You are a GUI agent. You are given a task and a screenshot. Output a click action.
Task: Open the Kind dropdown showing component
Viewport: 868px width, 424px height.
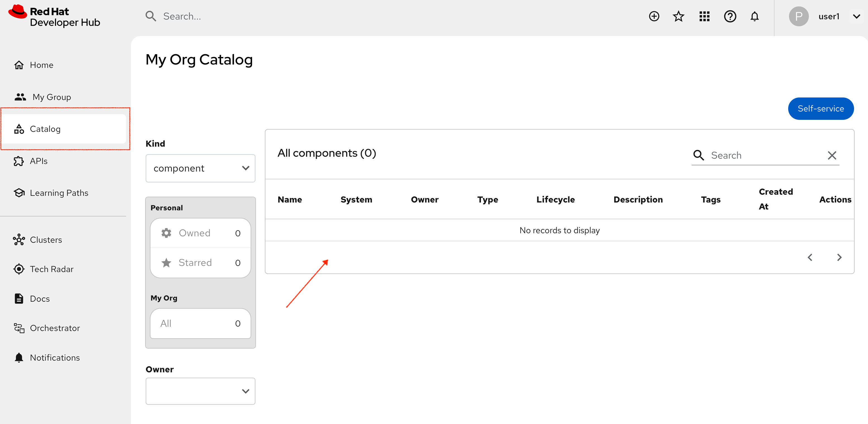[200, 168]
